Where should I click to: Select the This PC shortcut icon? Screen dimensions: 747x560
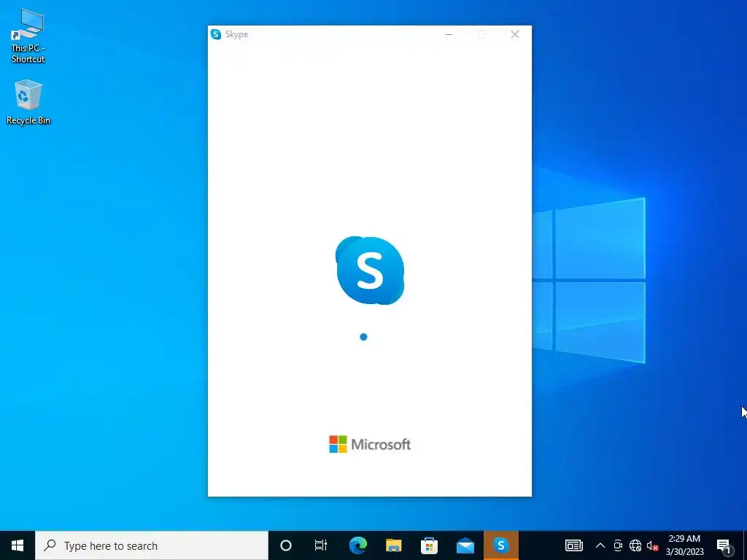tap(28, 36)
